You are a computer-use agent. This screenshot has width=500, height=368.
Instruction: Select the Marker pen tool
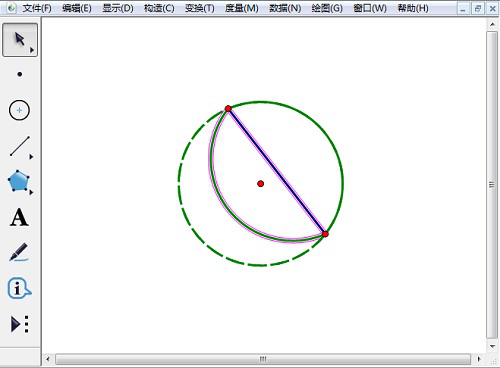click(19, 252)
